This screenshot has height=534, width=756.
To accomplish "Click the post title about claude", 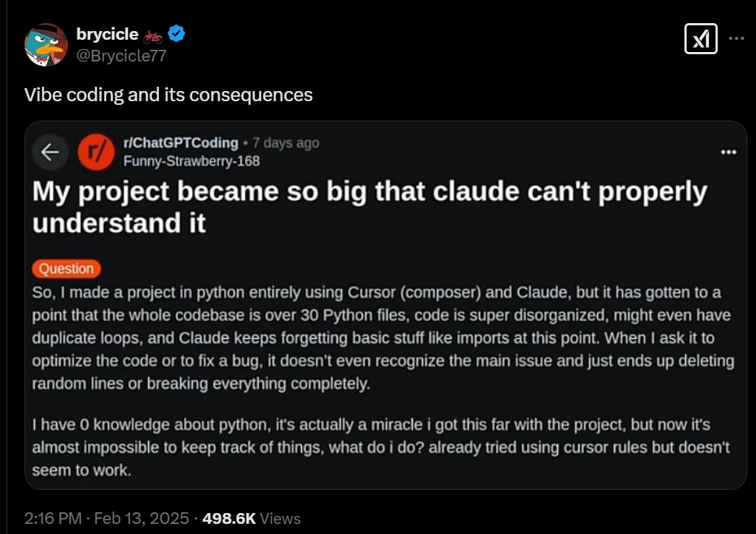I will tap(369, 207).
